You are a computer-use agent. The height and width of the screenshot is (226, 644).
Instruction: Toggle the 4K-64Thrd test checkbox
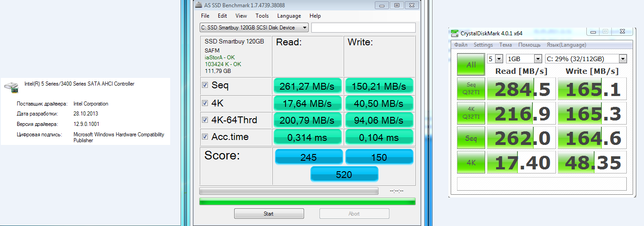pos(205,120)
